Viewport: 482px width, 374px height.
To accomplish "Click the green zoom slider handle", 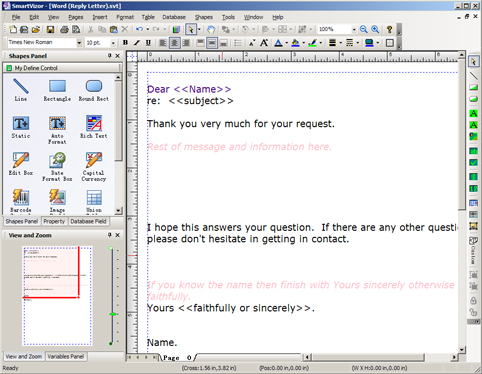I will pos(113,314).
